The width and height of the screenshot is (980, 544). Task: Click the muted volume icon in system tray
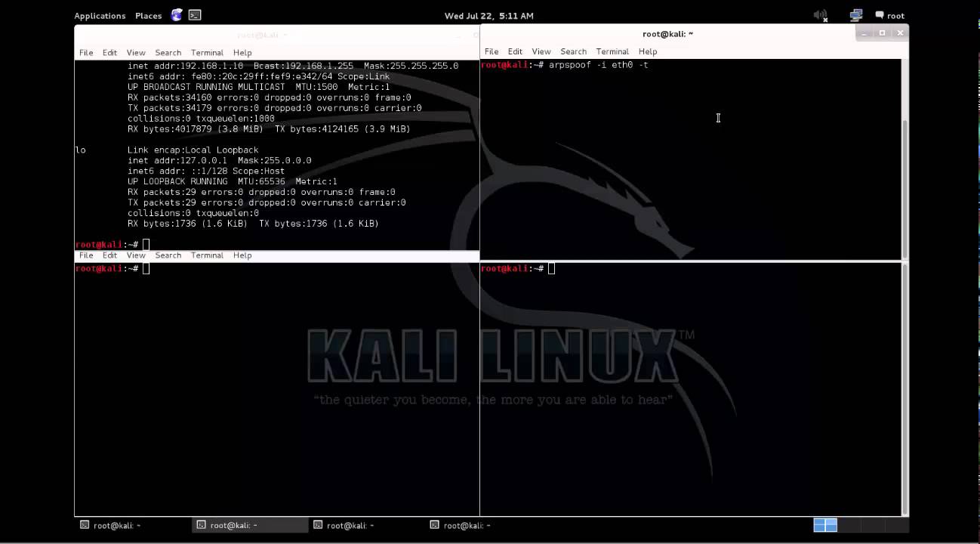[821, 15]
